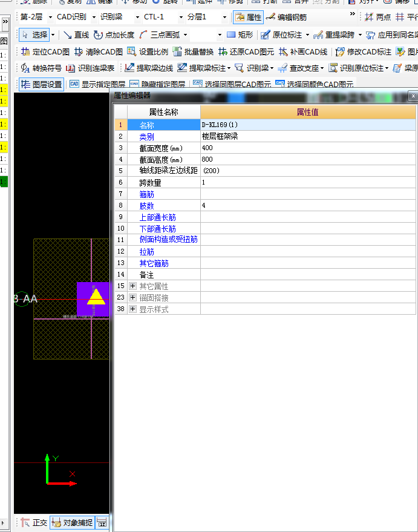Click the 识别梁 recognize beam tool
The image size is (418, 532).
tap(252, 68)
